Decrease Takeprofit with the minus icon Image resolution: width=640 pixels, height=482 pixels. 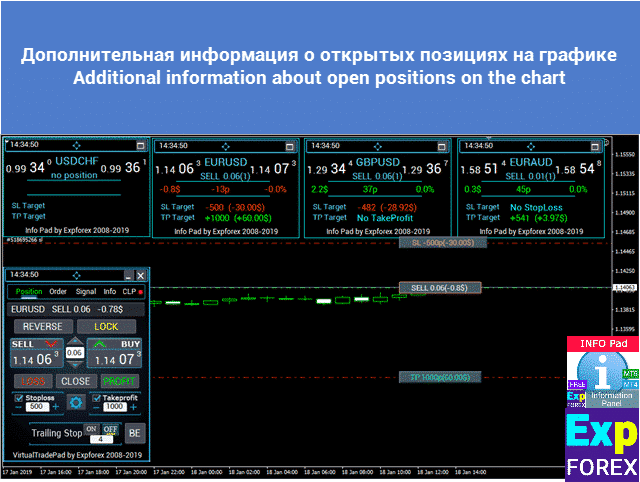click(x=95, y=408)
